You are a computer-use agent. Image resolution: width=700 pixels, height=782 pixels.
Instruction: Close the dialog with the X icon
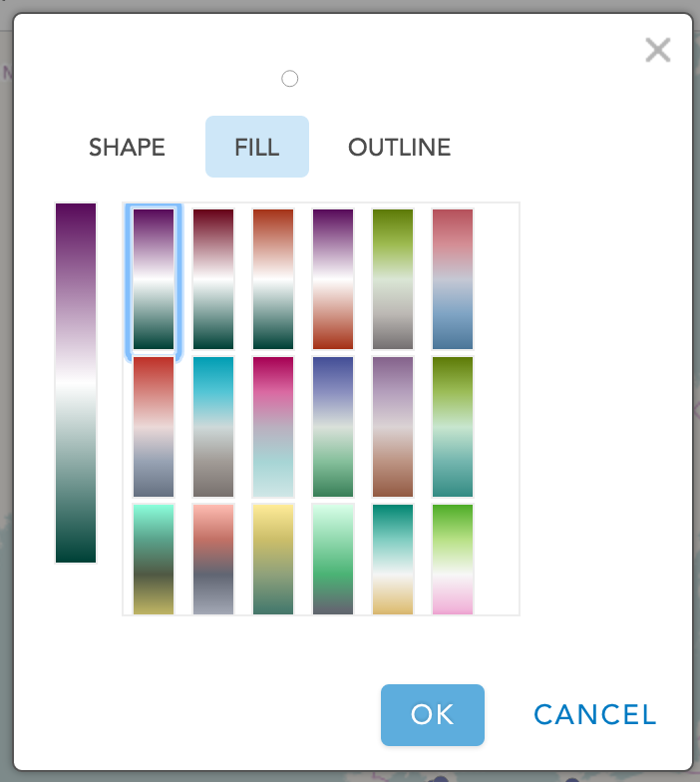657,50
